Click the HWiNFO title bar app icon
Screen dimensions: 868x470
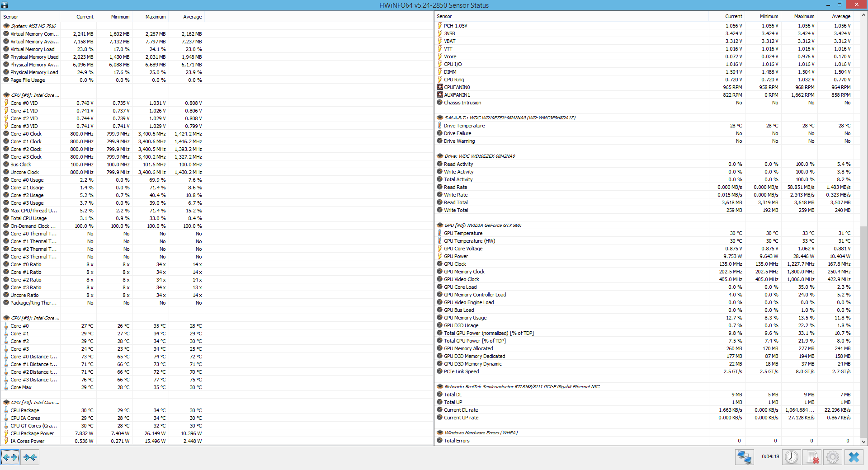tap(5, 5)
